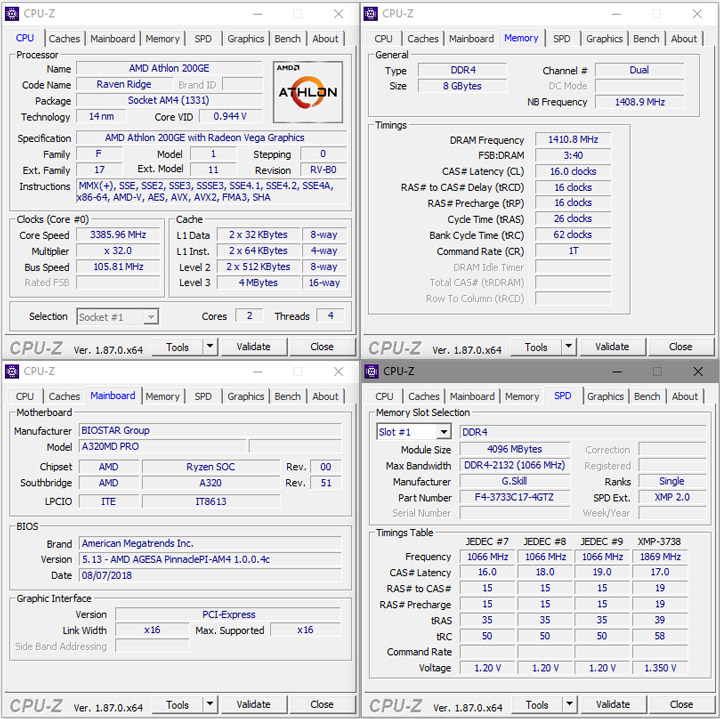Click the '62 clocks' bank cycle time value
Image resolution: width=720 pixels, height=719 pixels.
point(573,235)
